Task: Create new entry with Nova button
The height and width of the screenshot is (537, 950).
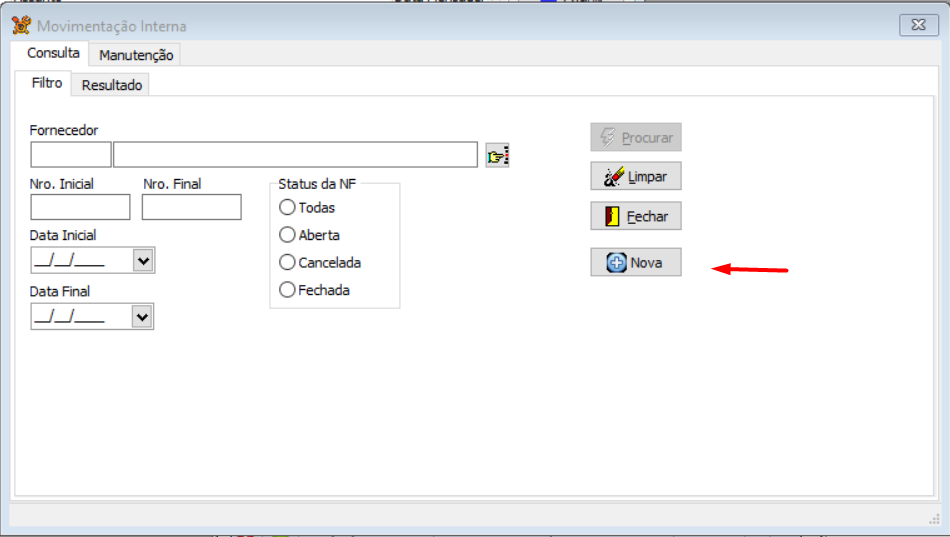Action: tap(636, 262)
